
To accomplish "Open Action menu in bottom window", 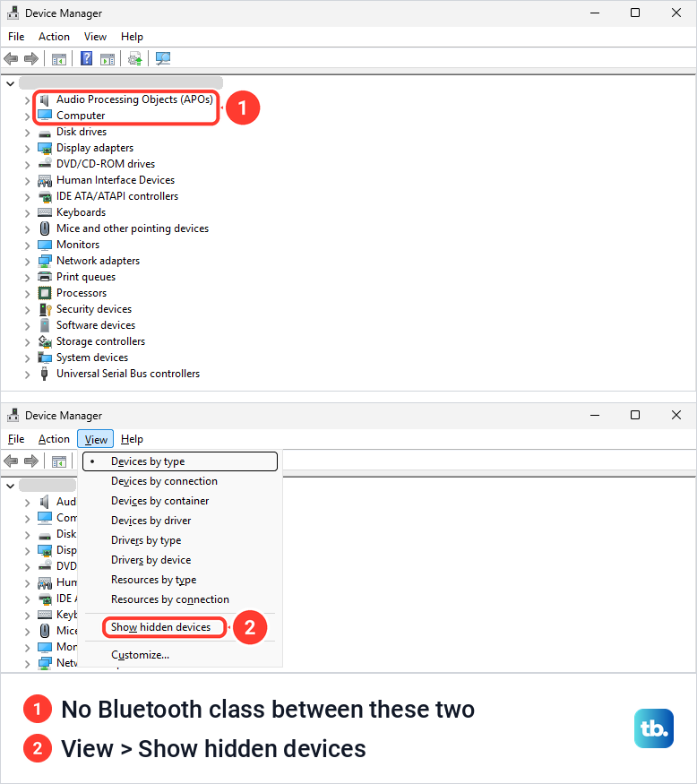I will click(54, 439).
